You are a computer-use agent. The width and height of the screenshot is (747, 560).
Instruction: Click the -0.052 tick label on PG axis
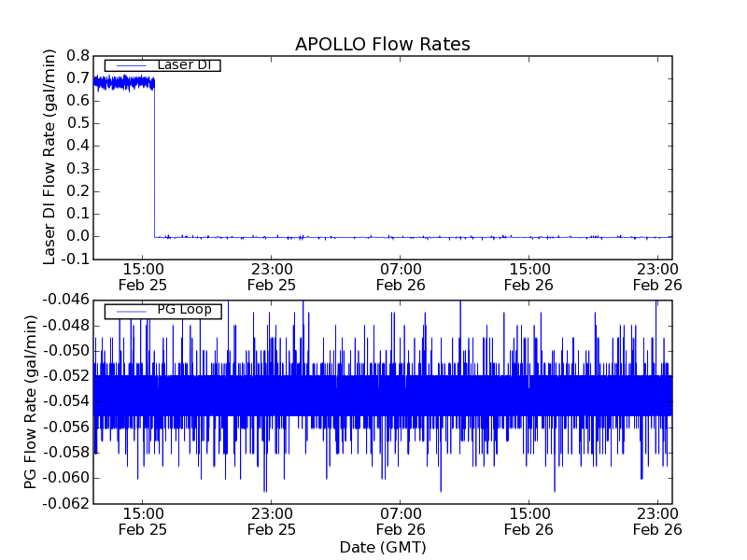coord(65,376)
